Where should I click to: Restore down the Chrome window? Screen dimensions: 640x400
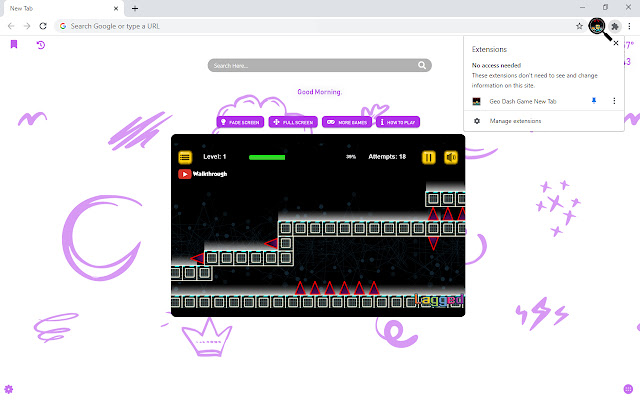[x=605, y=7]
